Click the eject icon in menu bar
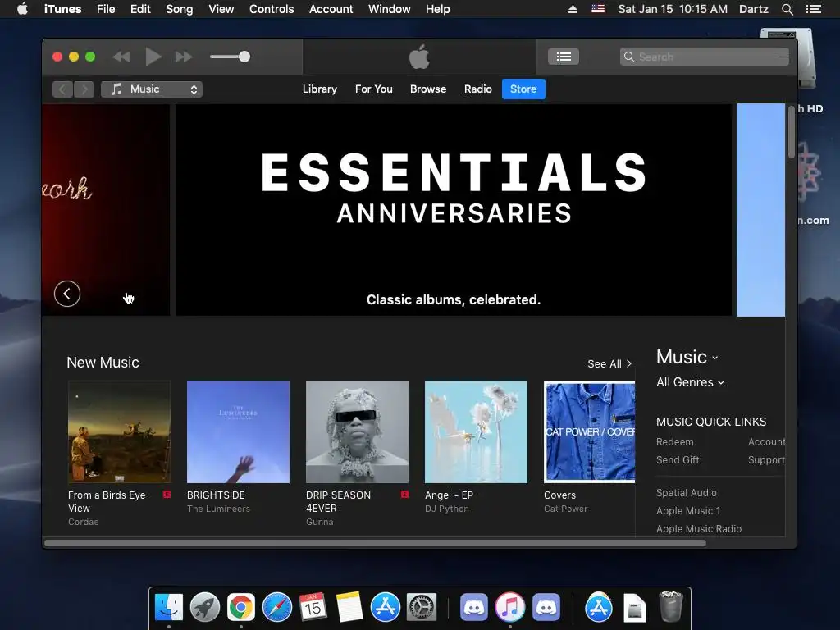The height and width of the screenshot is (630, 840). coord(573,9)
